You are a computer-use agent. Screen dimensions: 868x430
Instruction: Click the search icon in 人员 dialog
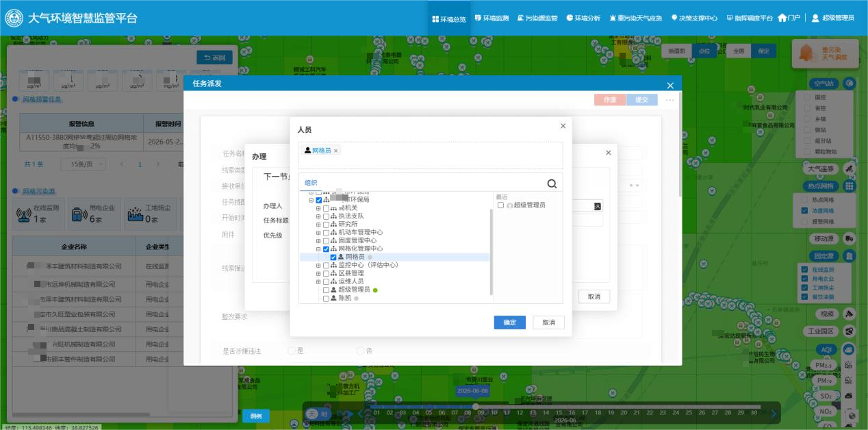(552, 184)
